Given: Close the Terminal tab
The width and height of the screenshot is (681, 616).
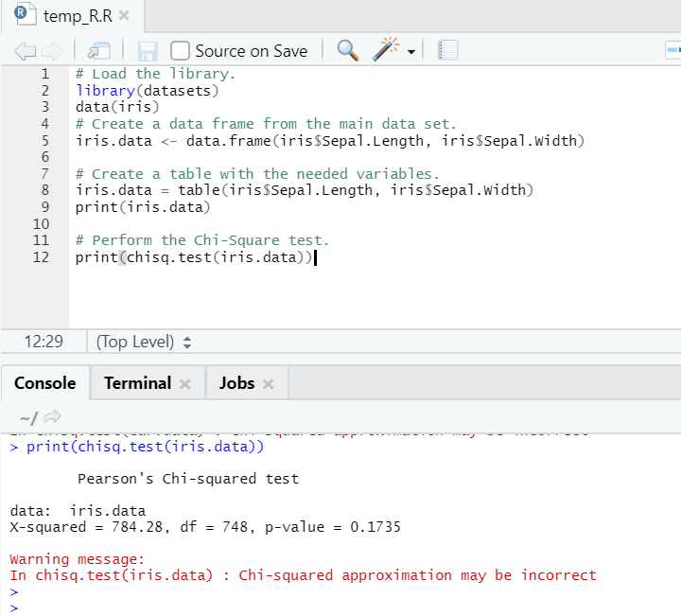Looking at the screenshot, I should click(x=185, y=384).
